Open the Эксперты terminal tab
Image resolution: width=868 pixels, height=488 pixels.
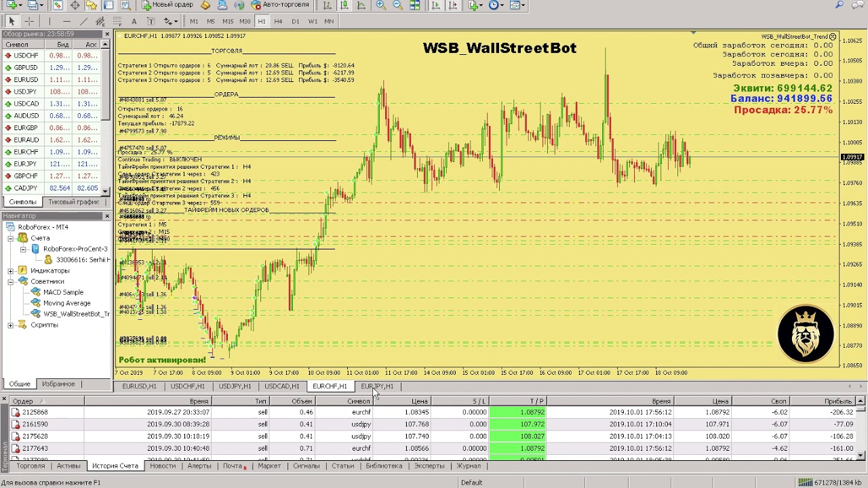pyautogui.click(x=429, y=466)
